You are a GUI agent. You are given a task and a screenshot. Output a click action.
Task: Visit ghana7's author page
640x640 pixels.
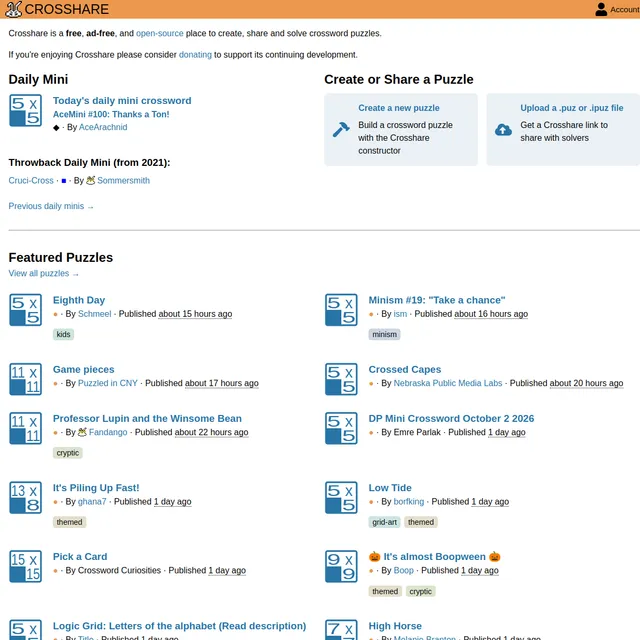(x=92, y=502)
